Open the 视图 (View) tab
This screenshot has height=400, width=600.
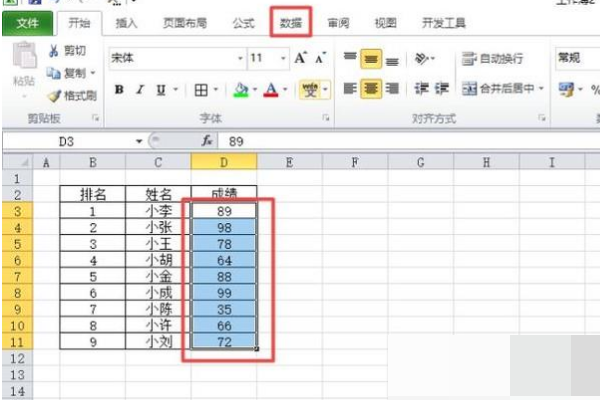pyautogui.click(x=385, y=23)
